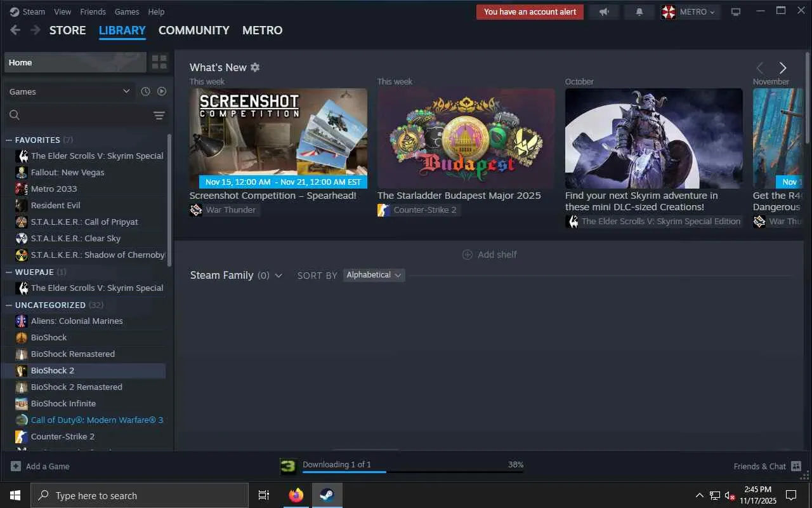Open Screenshot Competition – Spearhead! news
The image size is (812, 508).
(273, 196)
